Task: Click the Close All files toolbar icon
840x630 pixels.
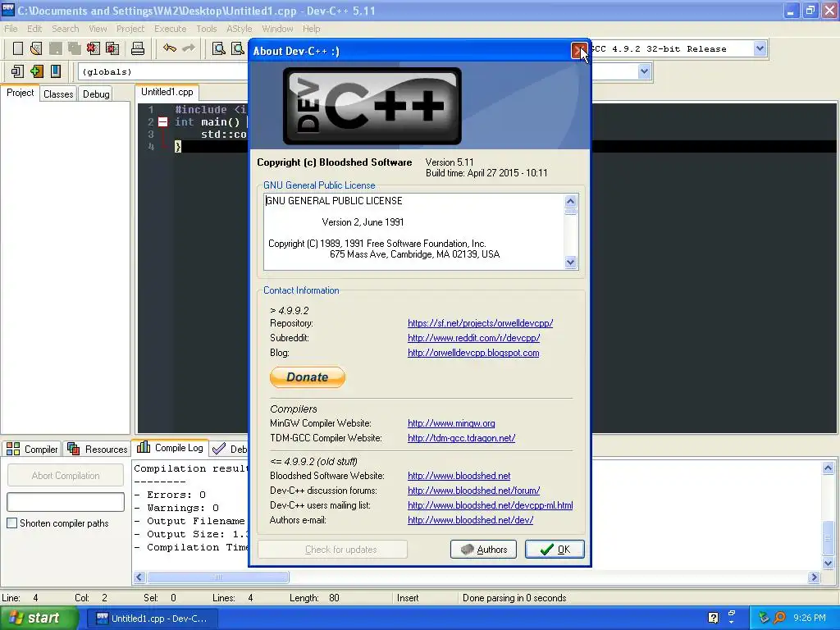Action: [x=112, y=48]
